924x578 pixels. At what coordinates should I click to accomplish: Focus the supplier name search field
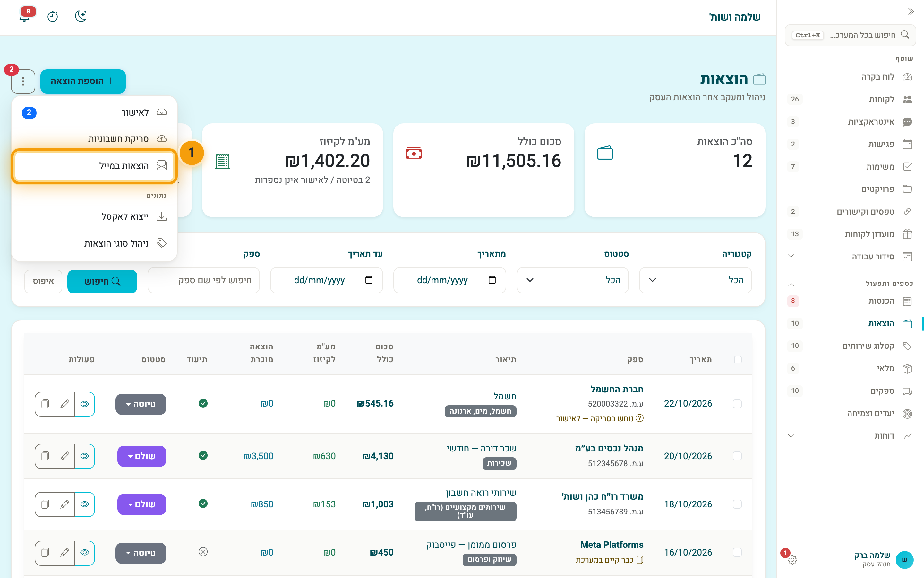pos(203,280)
